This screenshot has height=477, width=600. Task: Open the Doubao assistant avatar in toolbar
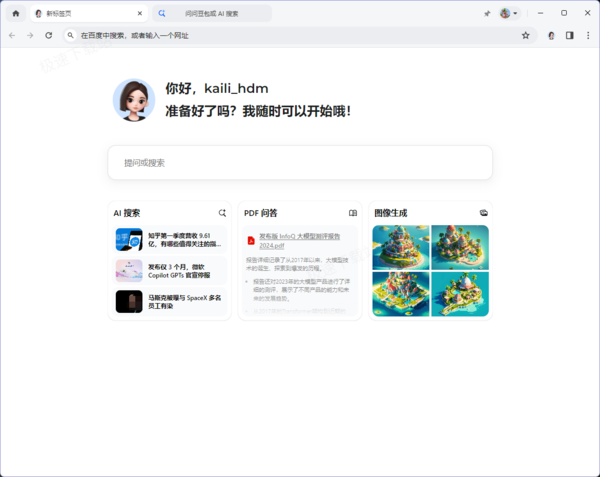pyautogui.click(x=551, y=36)
